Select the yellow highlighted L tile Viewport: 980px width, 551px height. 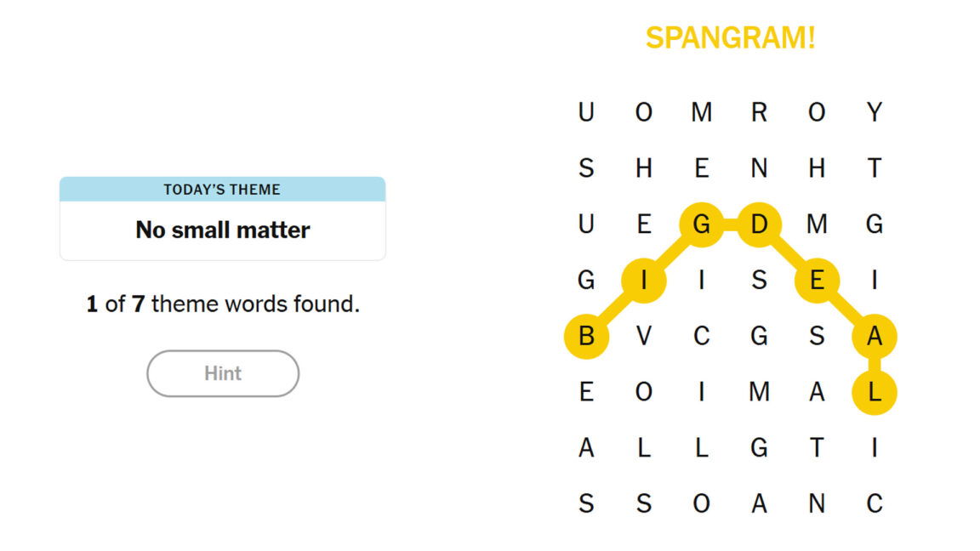(875, 393)
